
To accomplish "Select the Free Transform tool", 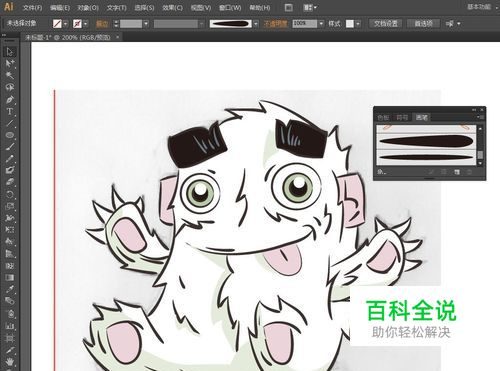I will tap(10, 230).
